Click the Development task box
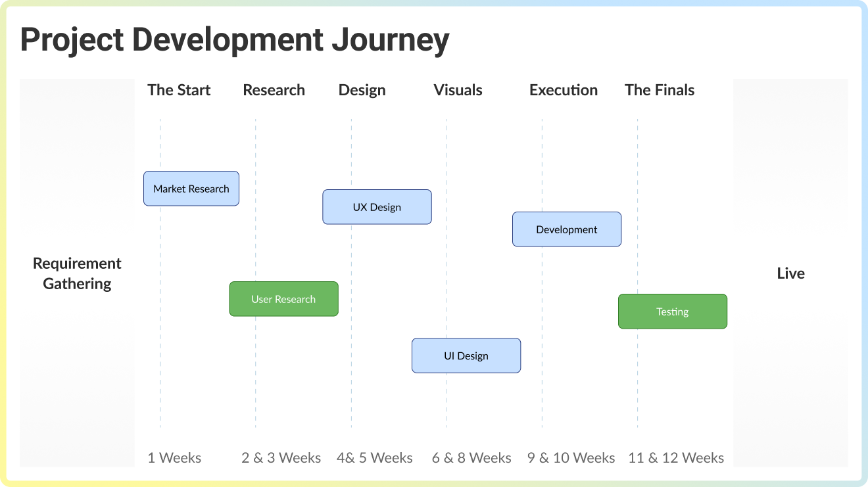The image size is (868, 487). pyautogui.click(x=566, y=229)
